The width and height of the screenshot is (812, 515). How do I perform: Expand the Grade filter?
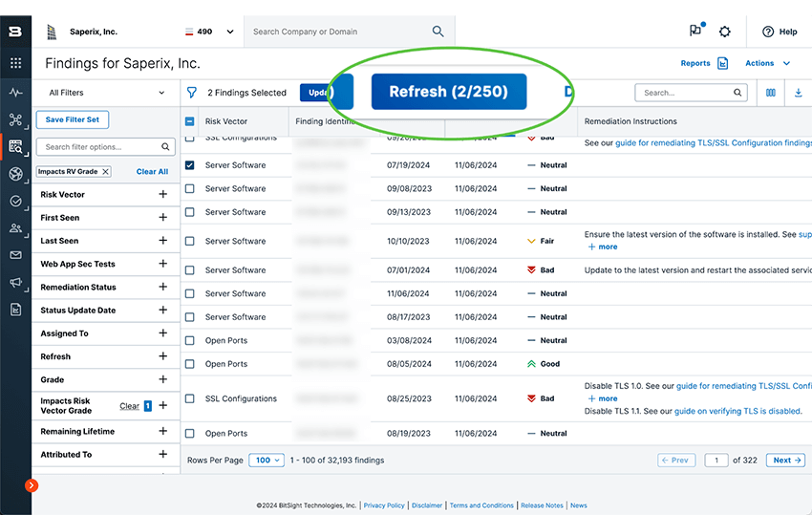click(162, 379)
